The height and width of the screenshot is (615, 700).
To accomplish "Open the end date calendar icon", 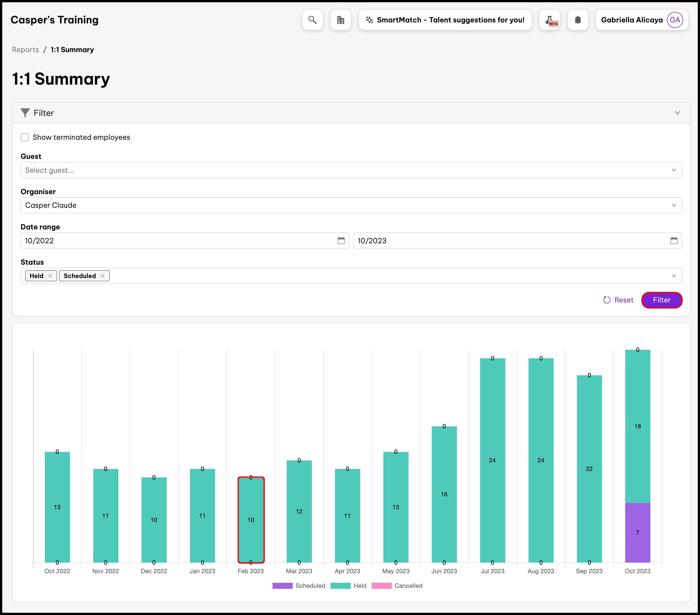I will pos(674,241).
